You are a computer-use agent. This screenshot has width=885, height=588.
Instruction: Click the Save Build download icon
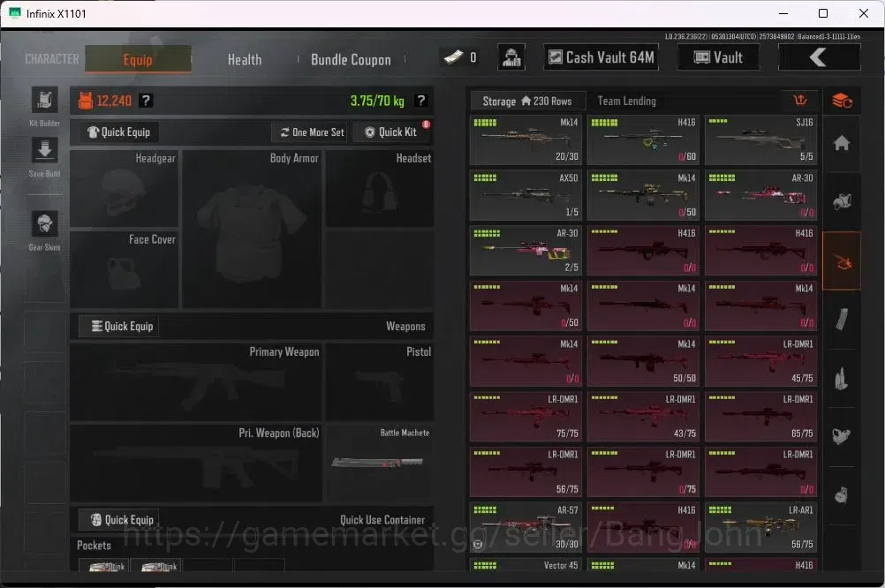(44, 150)
